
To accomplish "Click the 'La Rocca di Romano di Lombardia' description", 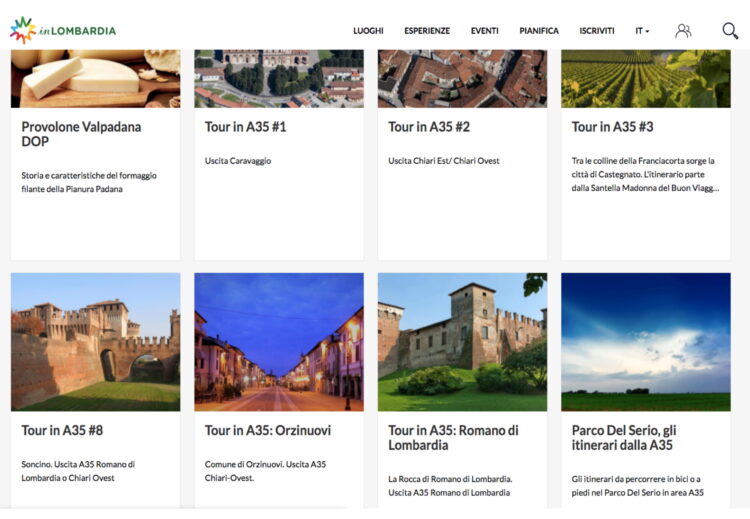I will coord(450,486).
